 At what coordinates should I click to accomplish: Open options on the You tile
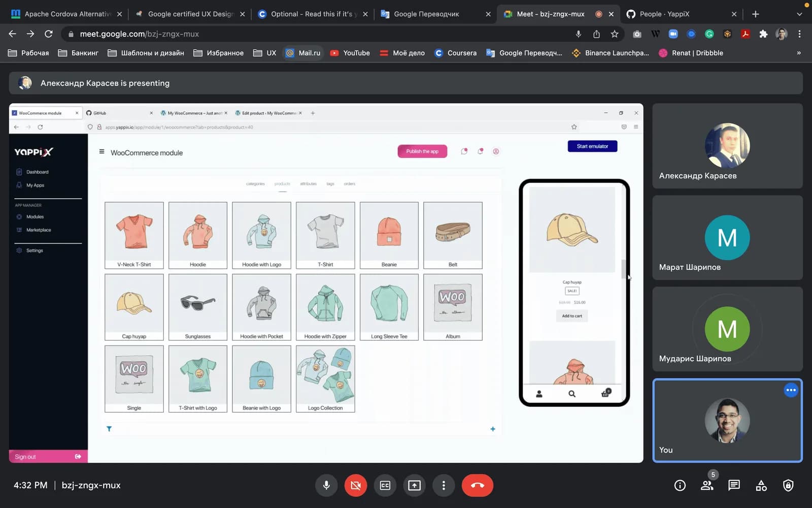(x=791, y=390)
